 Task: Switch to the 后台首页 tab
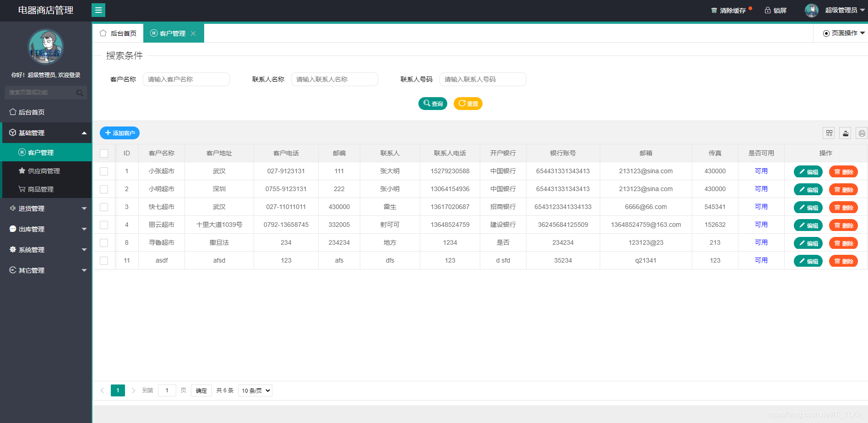(123, 33)
